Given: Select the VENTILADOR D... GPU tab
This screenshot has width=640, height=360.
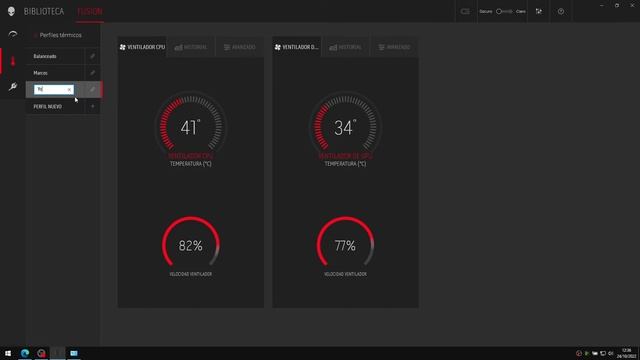Looking at the screenshot, I should point(297,47).
